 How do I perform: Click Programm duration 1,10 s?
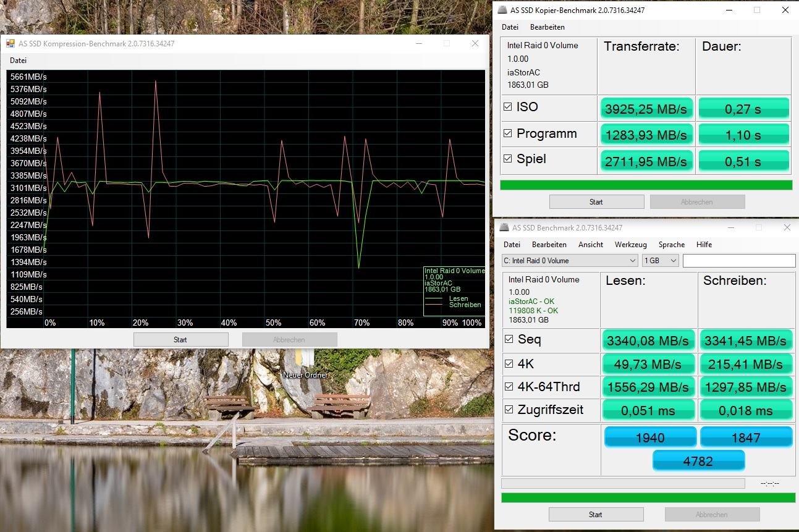coord(744,135)
